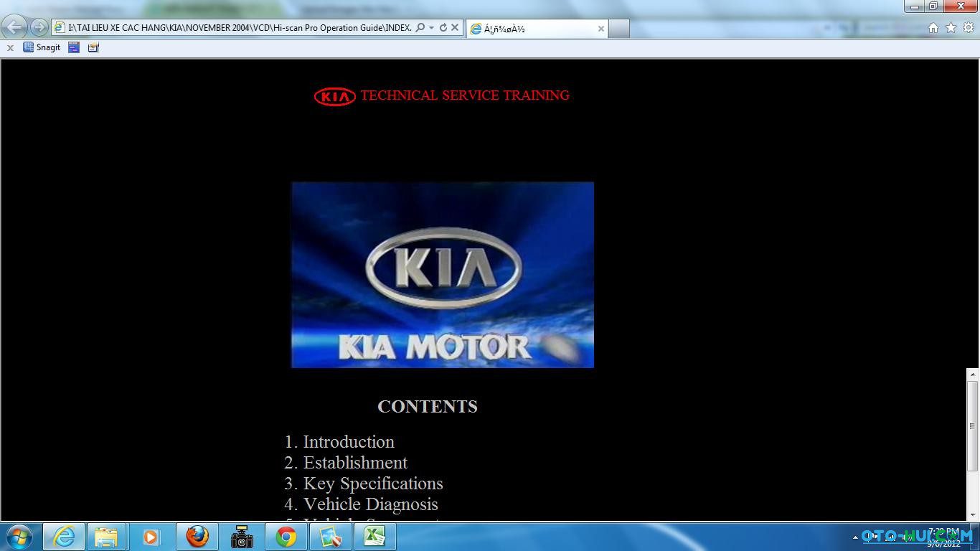
Task: Open the '1. Introduction' link
Action: (x=339, y=442)
